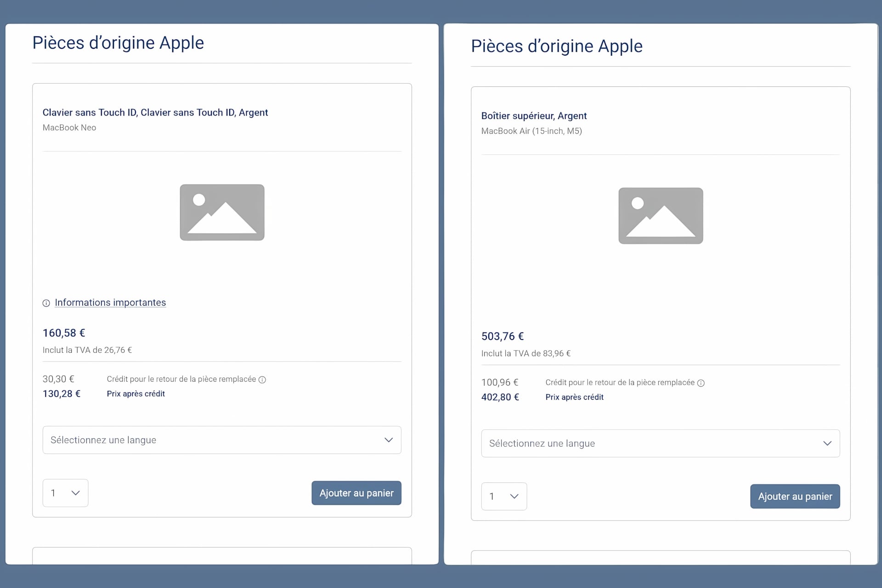
Task: Add MacBook Neo keyboard to cart
Action: (356, 493)
